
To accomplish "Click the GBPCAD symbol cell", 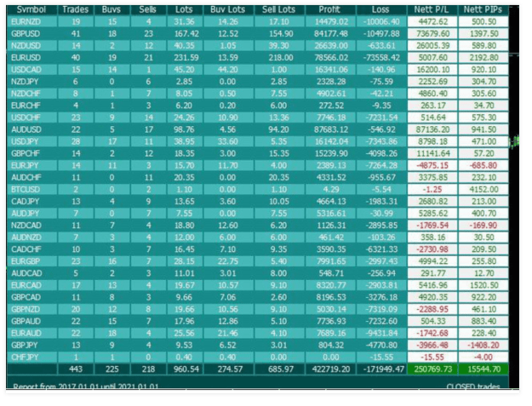I will pyautogui.click(x=31, y=297).
